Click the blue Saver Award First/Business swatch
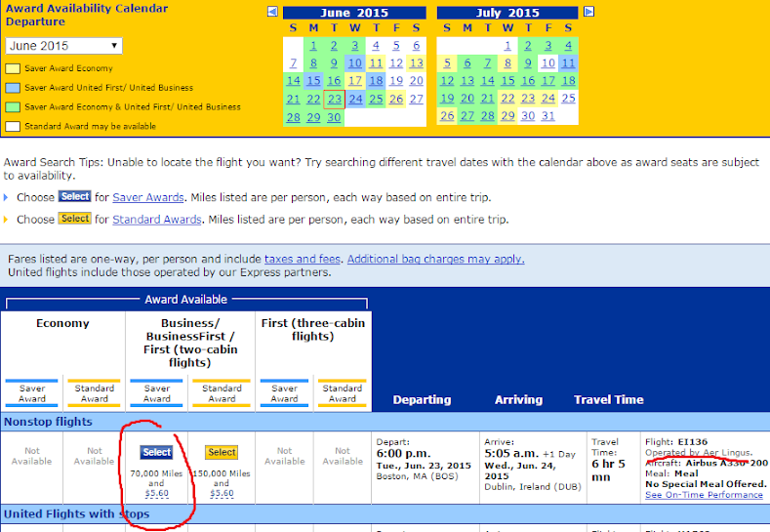Image resolution: width=770 pixels, height=532 pixels. tap(13, 88)
